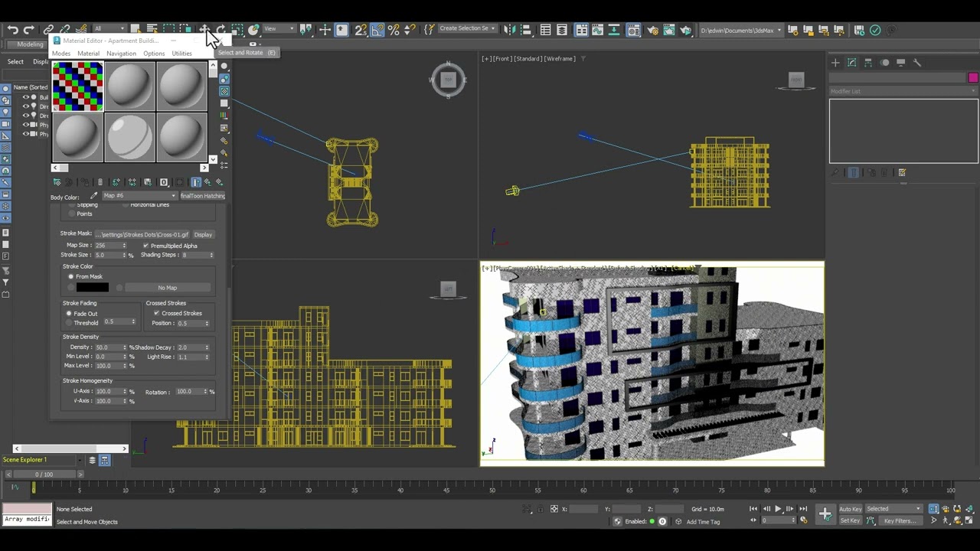Open the Material menu
Screen dimensions: 980x551
(88, 54)
